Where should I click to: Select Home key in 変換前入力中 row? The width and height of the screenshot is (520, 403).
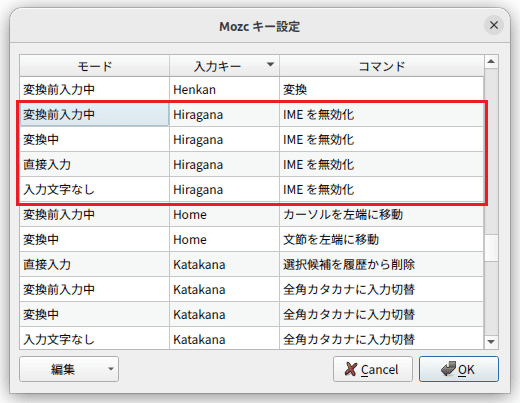(224, 214)
